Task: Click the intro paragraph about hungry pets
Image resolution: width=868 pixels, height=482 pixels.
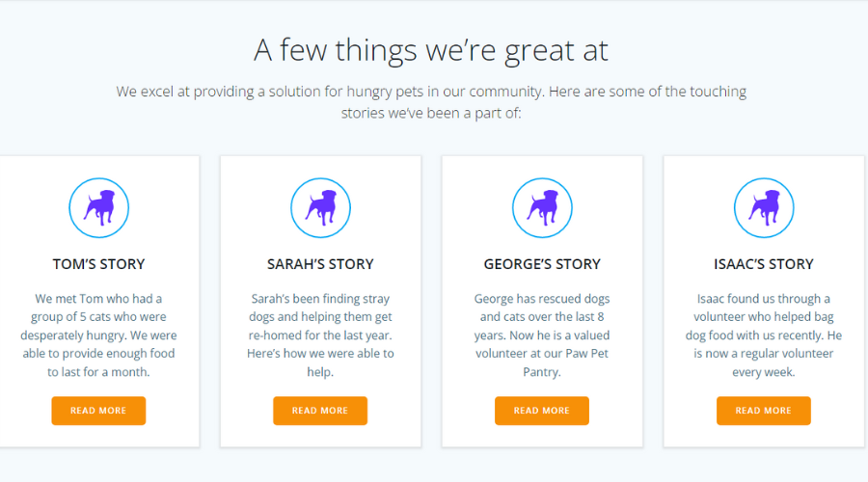Action: click(431, 102)
